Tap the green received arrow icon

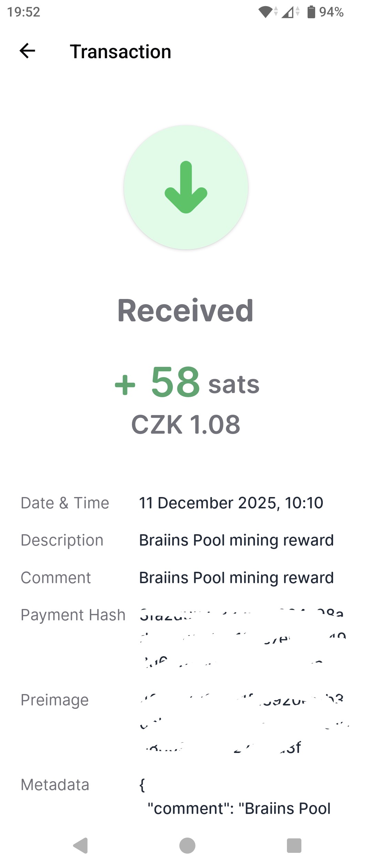coord(186,187)
